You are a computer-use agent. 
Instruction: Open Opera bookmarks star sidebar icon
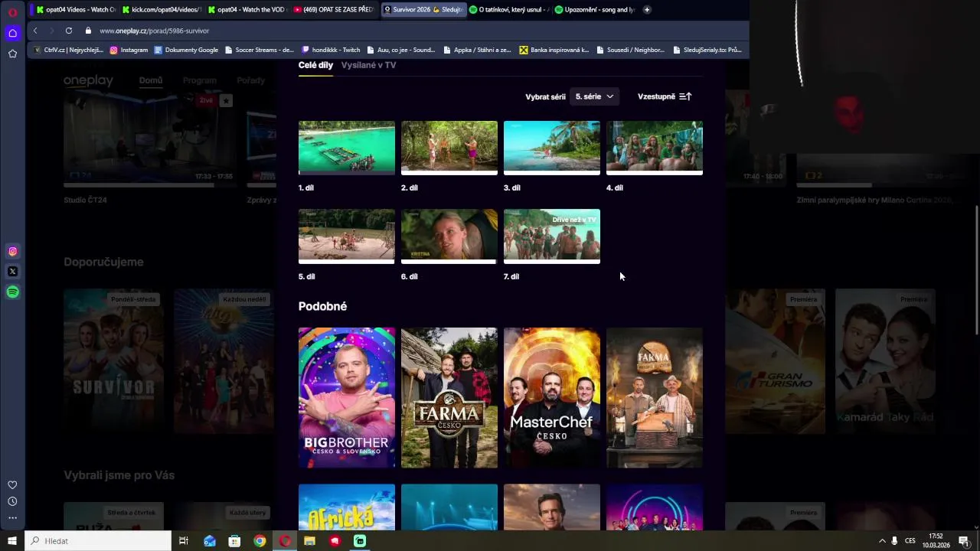click(x=12, y=54)
